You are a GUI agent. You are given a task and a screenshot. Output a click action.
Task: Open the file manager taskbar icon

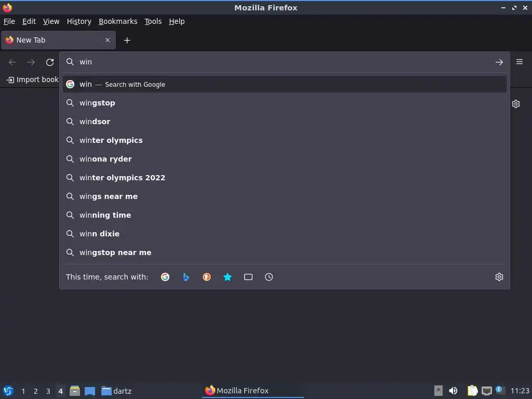pos(75,391)
